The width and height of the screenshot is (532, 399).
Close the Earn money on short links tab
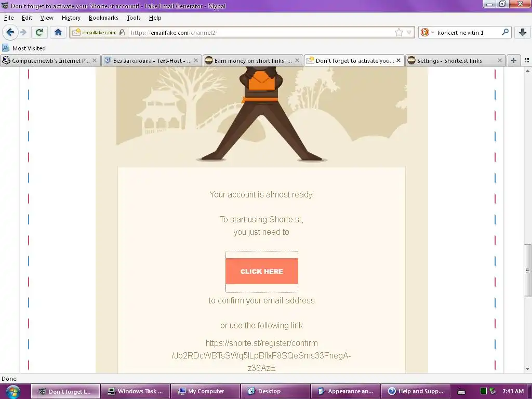point(297,60)
